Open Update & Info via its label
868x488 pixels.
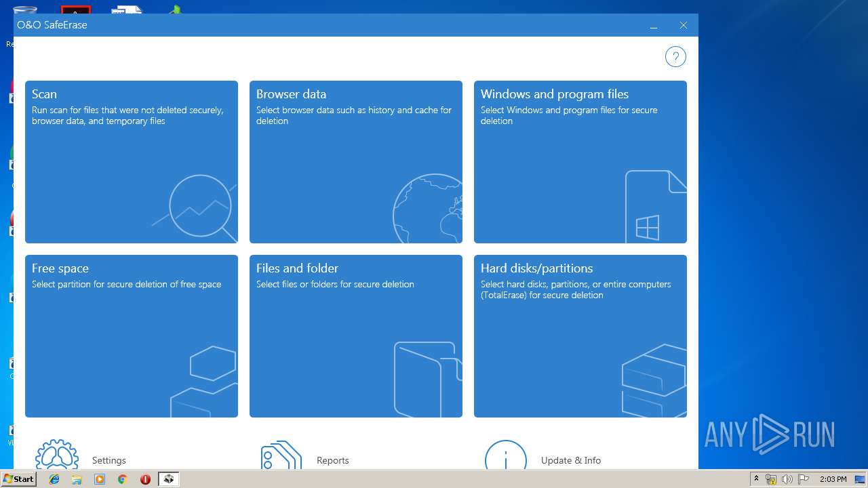571,460
